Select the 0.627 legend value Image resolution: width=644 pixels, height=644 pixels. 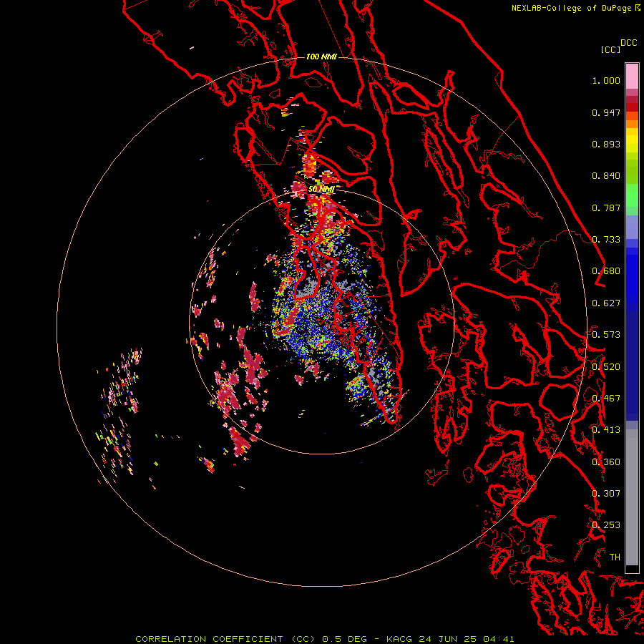[x=606, y=303]
